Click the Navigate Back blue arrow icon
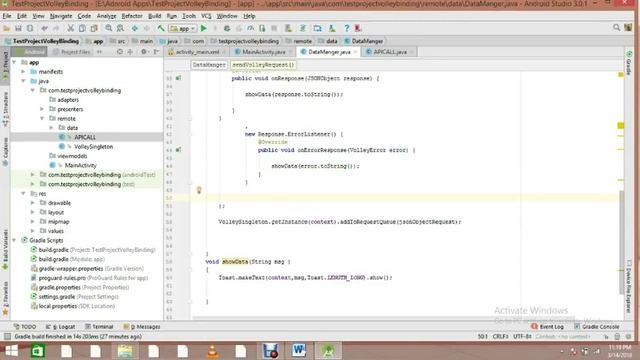 (135, 28)
